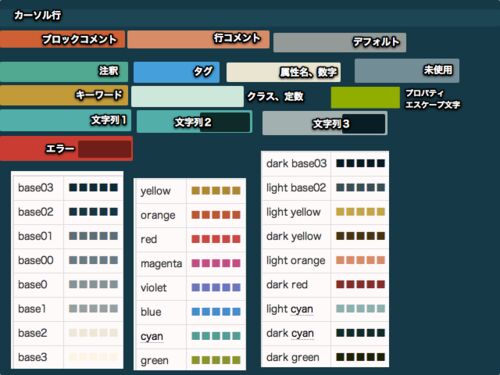This screenshot has height=375, width=500.
Task: Click the blue row label
Action: pos(151,312)
